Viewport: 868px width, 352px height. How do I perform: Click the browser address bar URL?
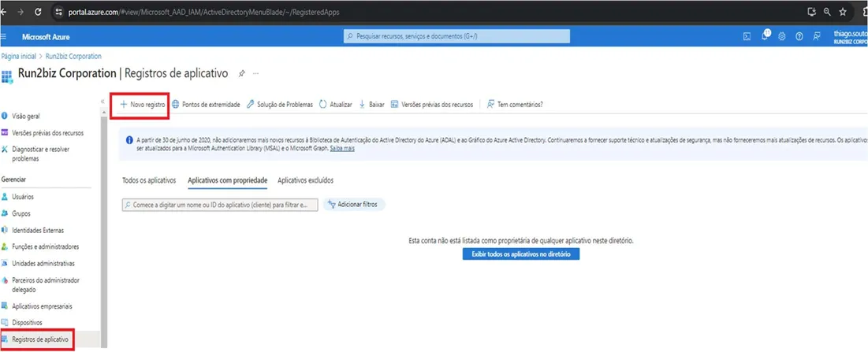[x=204, y=12]
